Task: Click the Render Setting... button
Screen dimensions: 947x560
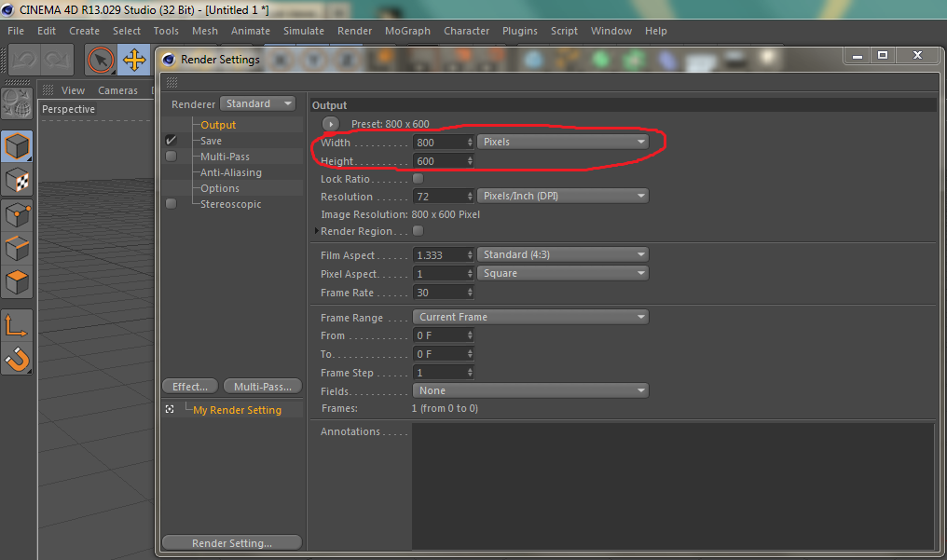Action: pyautogui.click(x=232, y=543)
